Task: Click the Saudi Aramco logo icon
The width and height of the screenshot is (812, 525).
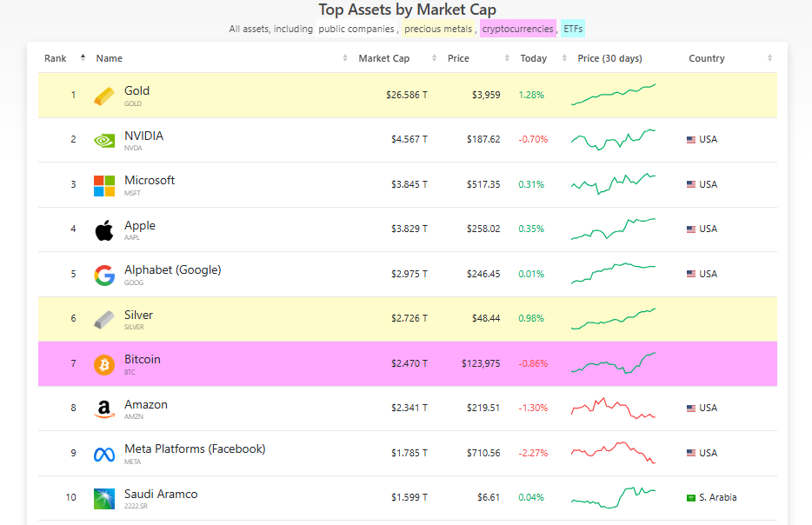Action: (104, 498)
